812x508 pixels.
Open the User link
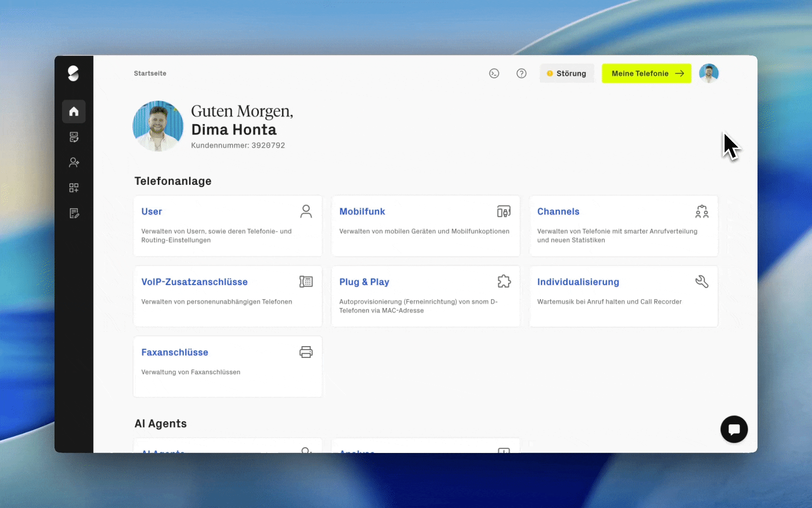[x=152, y=212]
